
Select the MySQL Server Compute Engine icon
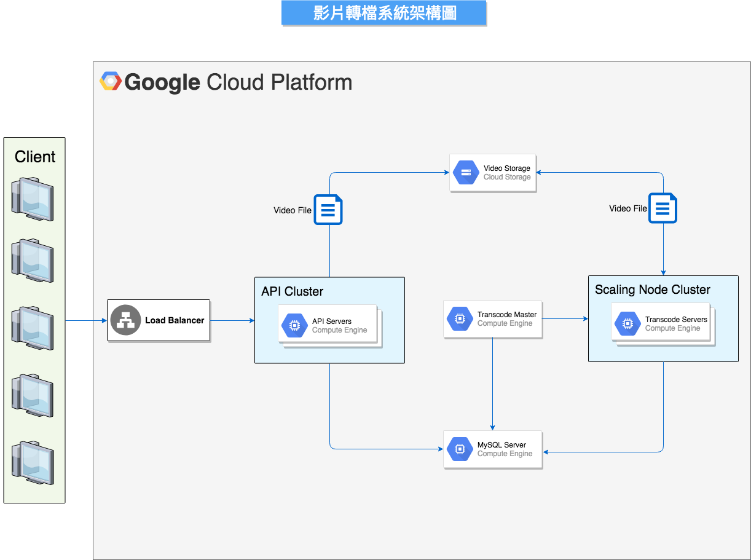(x=459, y=449)
